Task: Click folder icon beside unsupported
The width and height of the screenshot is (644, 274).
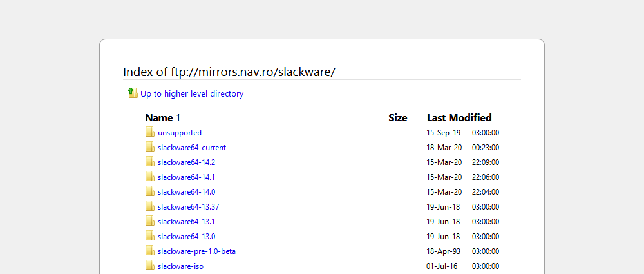Action: tap(150, 132)
